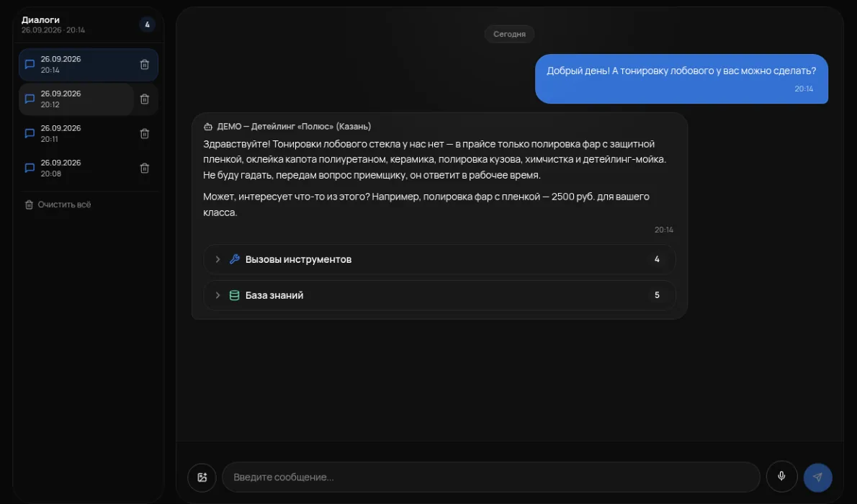Click the bot icon next to 'ДЕМО — Детейлинг'
The width and height of the screenshot is (857, 504).
point(207,126)
